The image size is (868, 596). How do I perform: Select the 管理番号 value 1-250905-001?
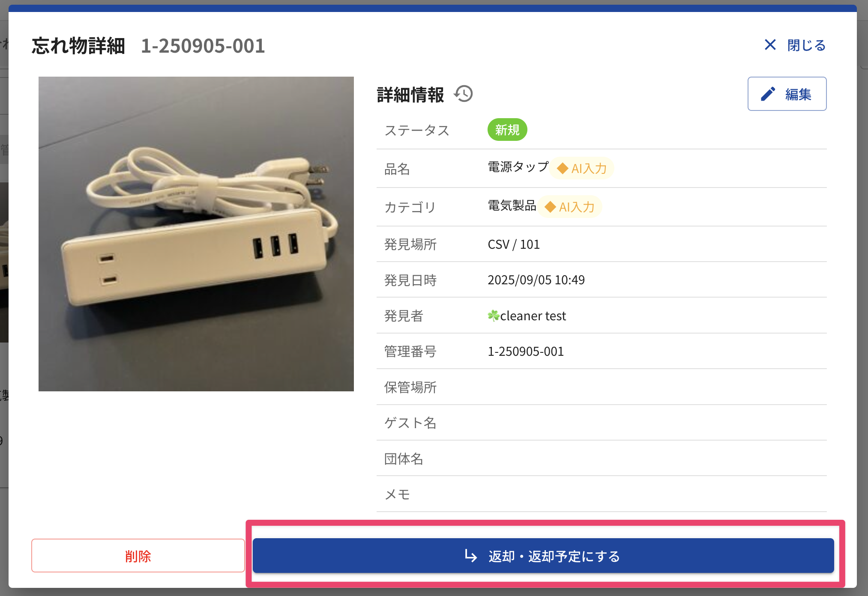point(526,352)
